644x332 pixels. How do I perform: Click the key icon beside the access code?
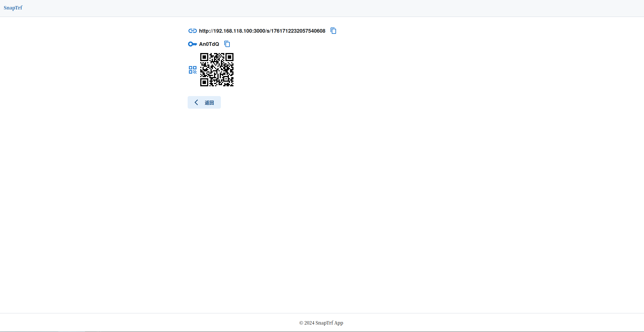point(192,44)
